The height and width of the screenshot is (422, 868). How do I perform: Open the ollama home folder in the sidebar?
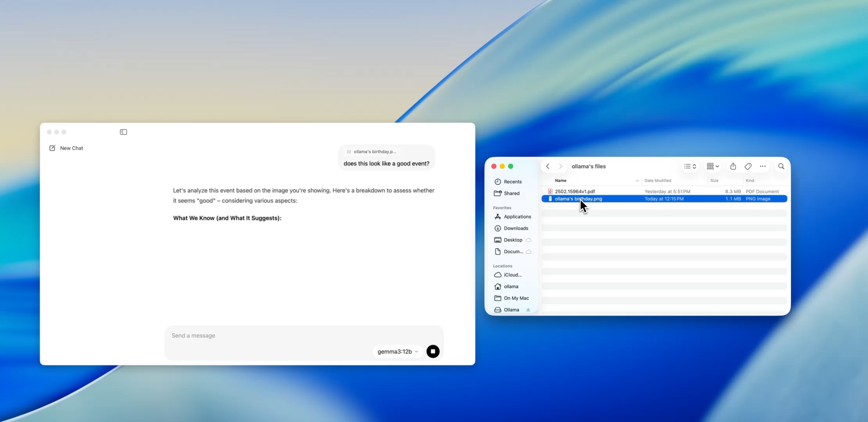point(511,287)
